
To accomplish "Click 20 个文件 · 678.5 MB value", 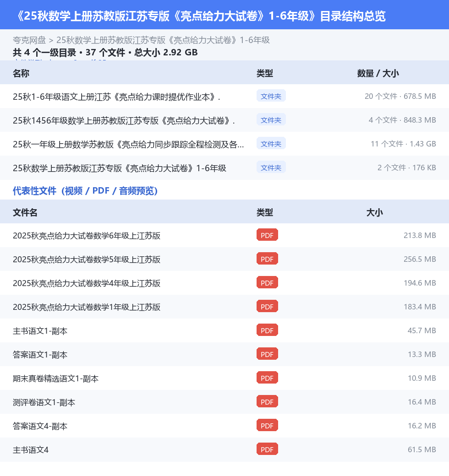I will click(400, 96).
